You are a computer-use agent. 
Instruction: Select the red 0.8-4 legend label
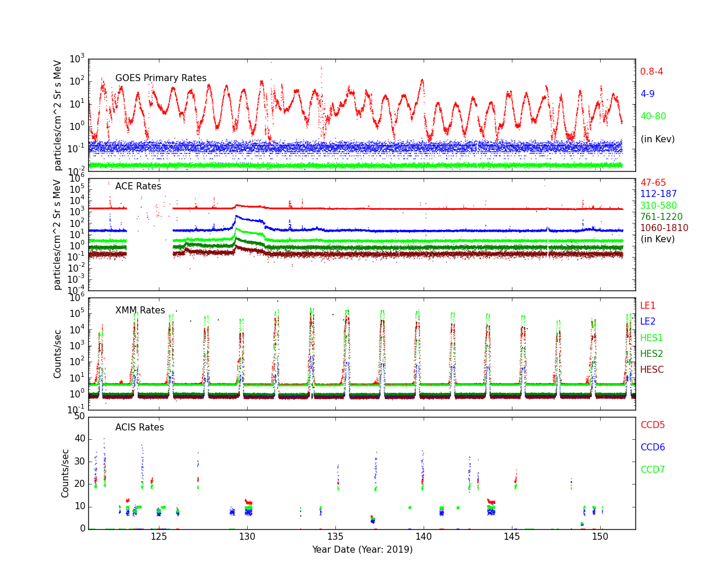click(x=651, y=72)
